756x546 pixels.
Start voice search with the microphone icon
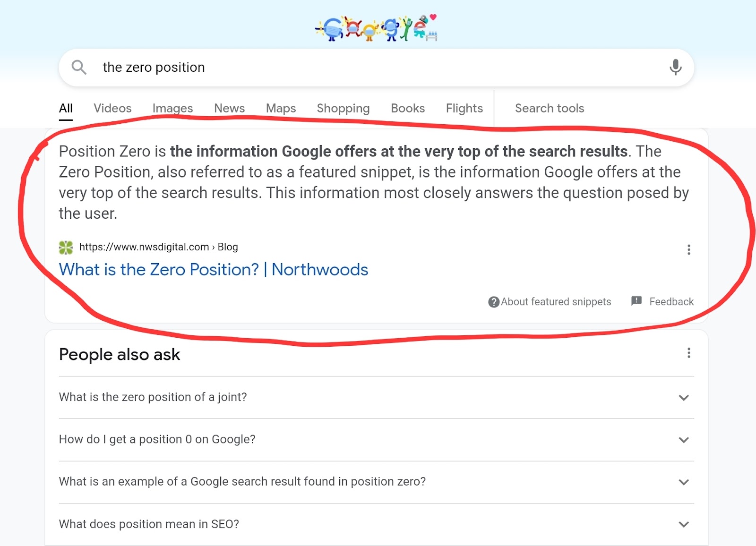(676, 67)
